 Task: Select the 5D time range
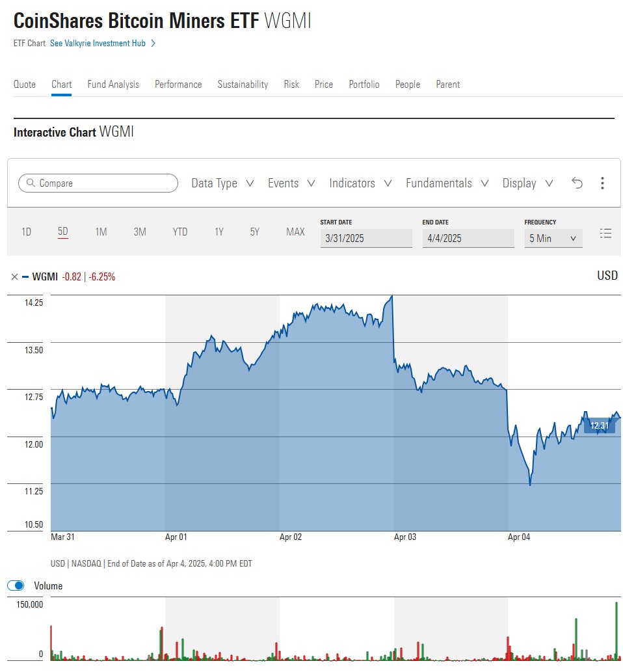click(x=62, y=232)
